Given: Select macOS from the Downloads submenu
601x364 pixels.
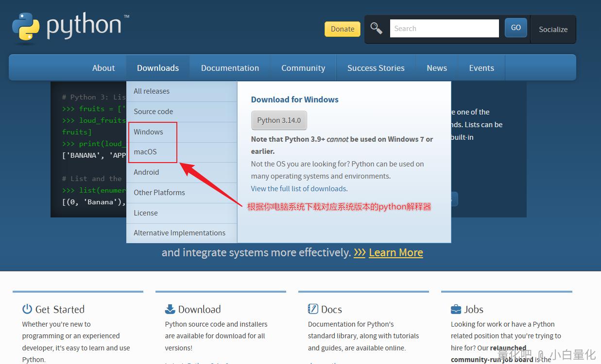Looking at the screenshot, I should coord(145,152).
